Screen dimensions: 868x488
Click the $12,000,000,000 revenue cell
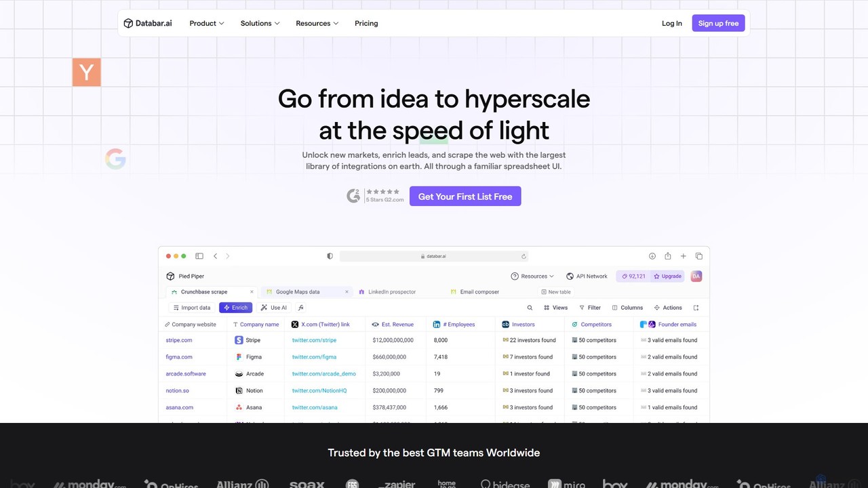coord(393,340)
